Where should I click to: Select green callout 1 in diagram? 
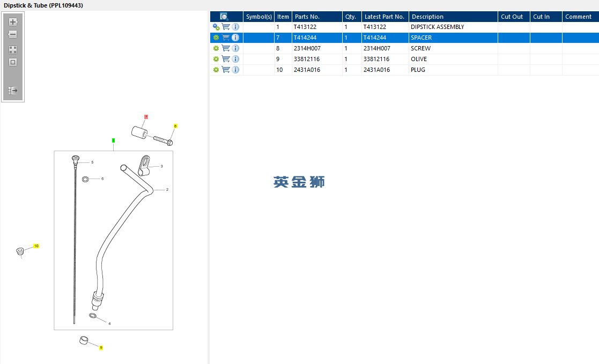click(x=113, y=140)
